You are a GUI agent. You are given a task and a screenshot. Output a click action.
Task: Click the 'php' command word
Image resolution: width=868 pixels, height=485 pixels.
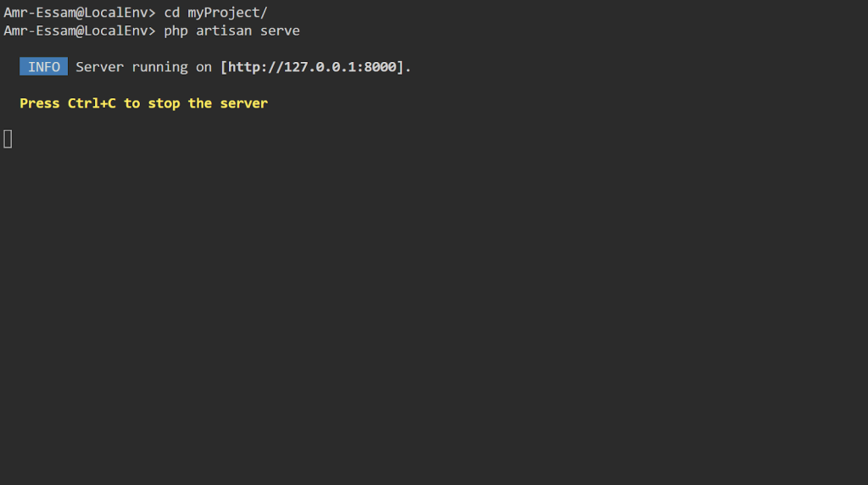pyautogui.click(x=175, y=31)
